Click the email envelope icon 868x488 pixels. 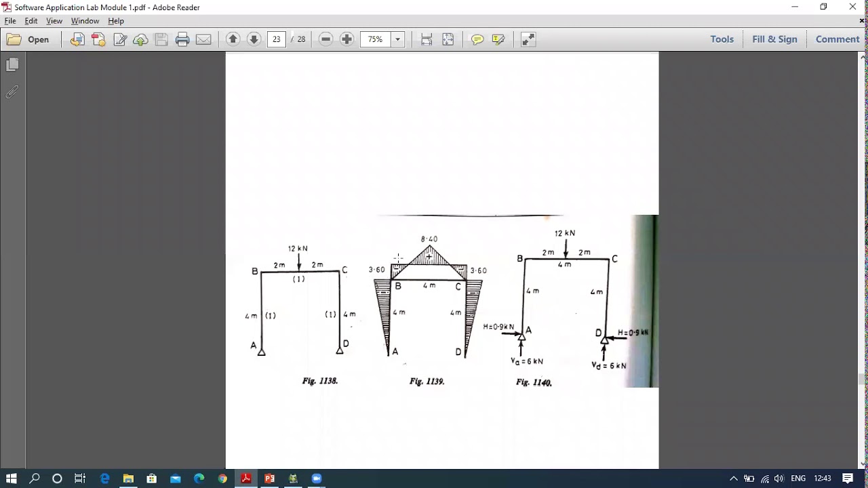tap(203, 39)
